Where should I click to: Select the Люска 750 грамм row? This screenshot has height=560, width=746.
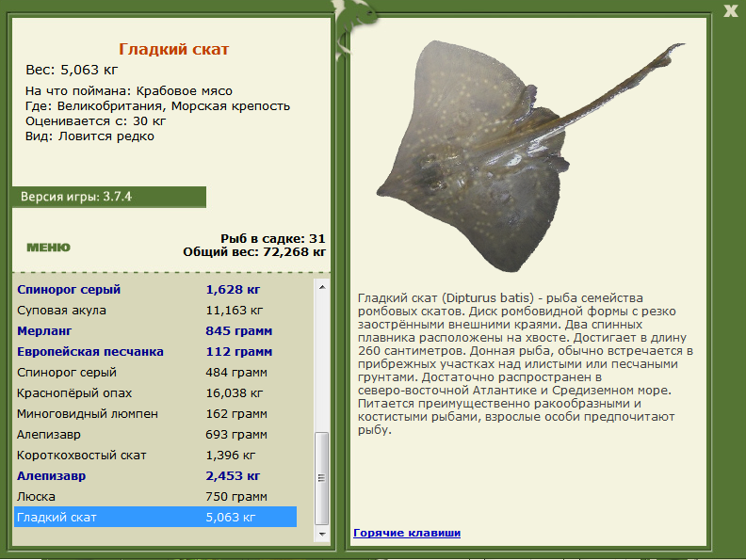click(155, 496)
